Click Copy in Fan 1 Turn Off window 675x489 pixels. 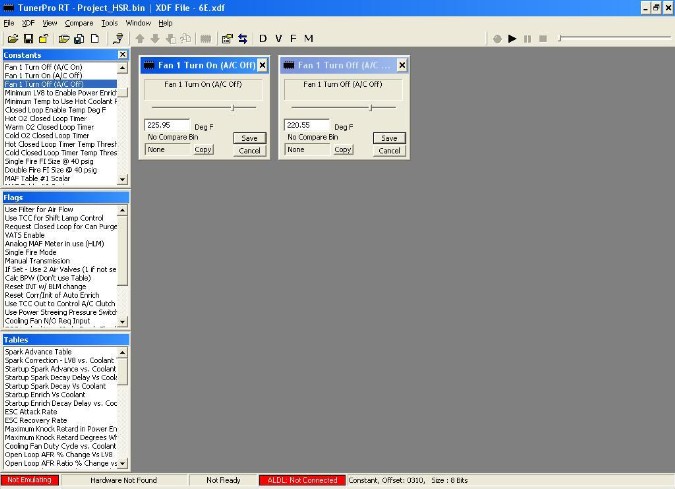point(343,149)
